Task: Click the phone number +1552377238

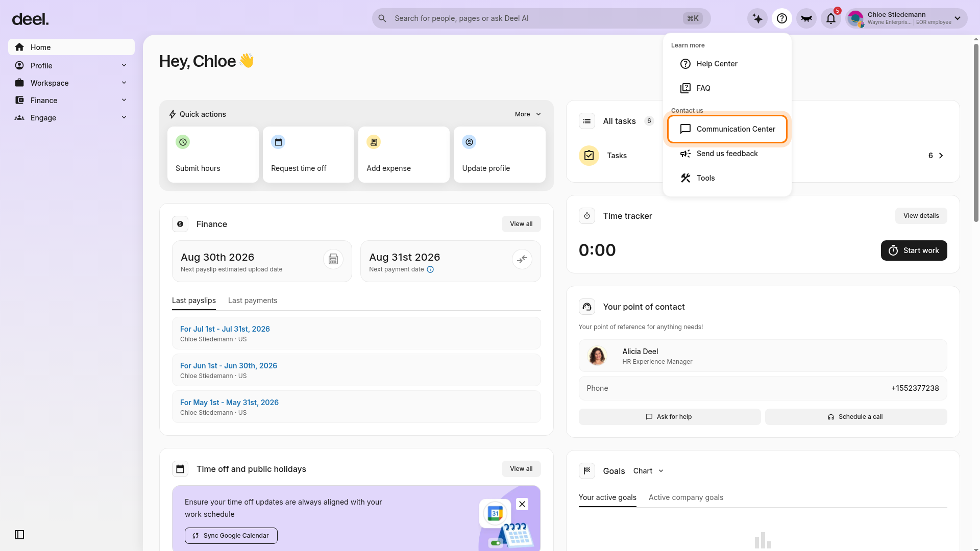Action: point(915,388)
